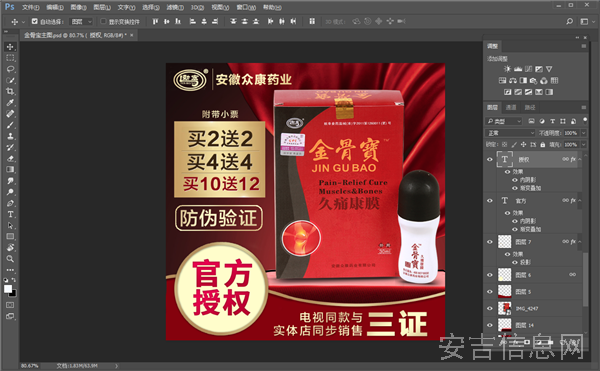Select the Move tool in toolbar
Screen dimensions: 600x371
pos(10,47)
